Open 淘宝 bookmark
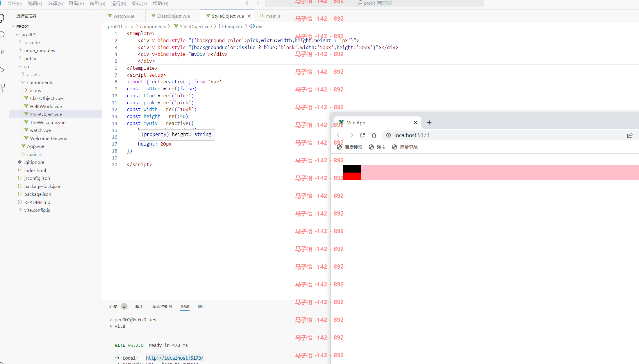 pyautogui.click(x=377, y=147)
